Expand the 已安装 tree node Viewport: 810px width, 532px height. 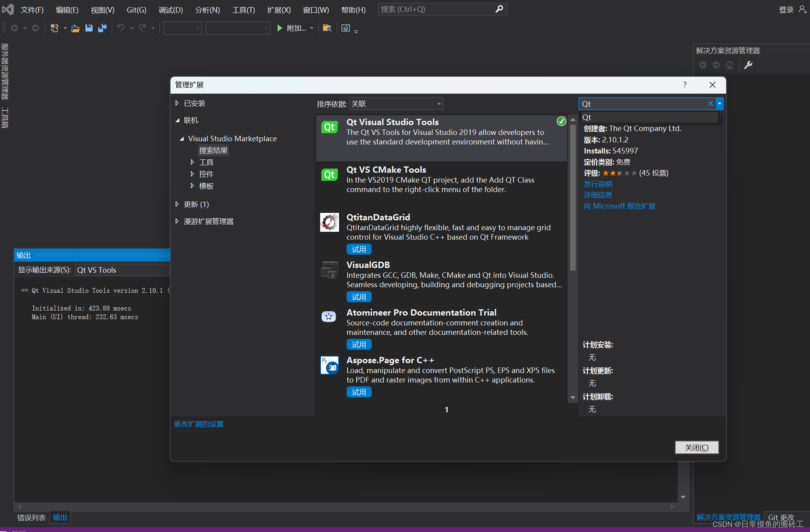coord(177,103)
